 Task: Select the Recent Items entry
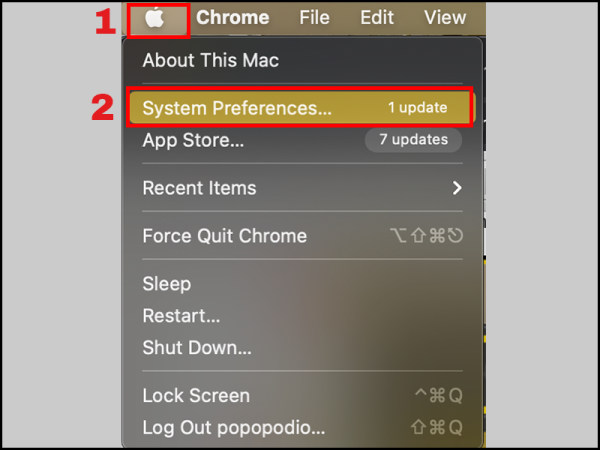click(199, 188)
